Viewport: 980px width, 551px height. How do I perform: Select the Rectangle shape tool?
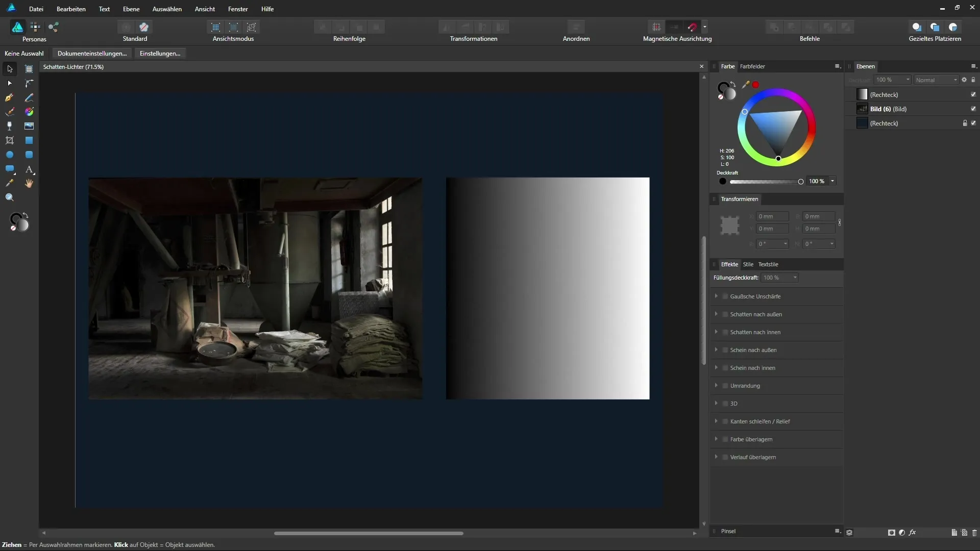[29, 140]
